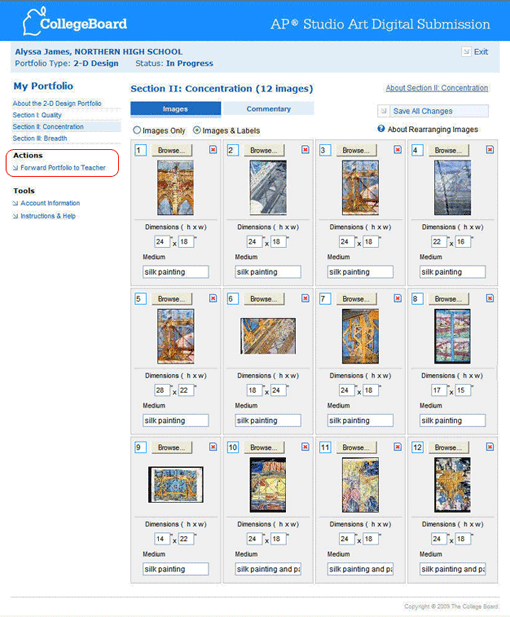Screen dimensions: 510x617
Task: Click the height field of image 1
Action: click(162, 242)
